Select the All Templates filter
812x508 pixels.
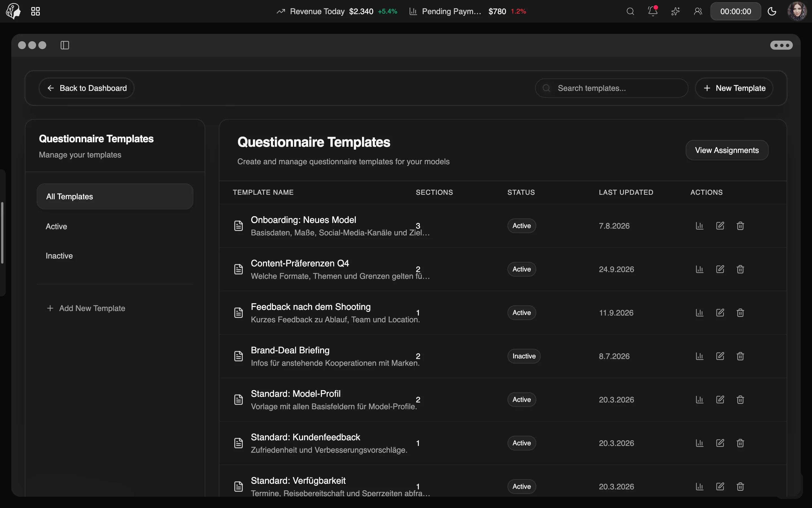pos(115,196)
